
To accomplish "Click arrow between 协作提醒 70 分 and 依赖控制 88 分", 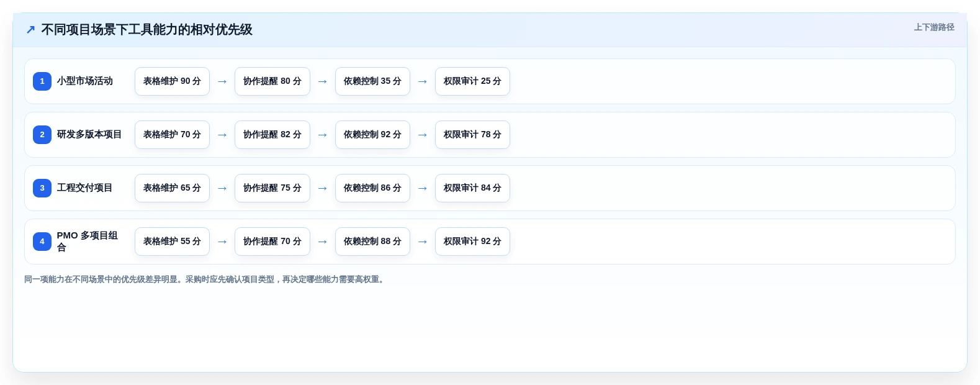I will [x=323, y=242].
